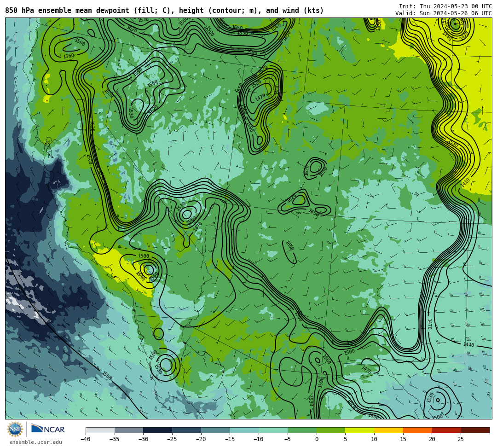Screen dimensions: 497x448
Task: Pick the dark red 20 to 25 colorbar swatch
Action: click(x=446, y=430)
